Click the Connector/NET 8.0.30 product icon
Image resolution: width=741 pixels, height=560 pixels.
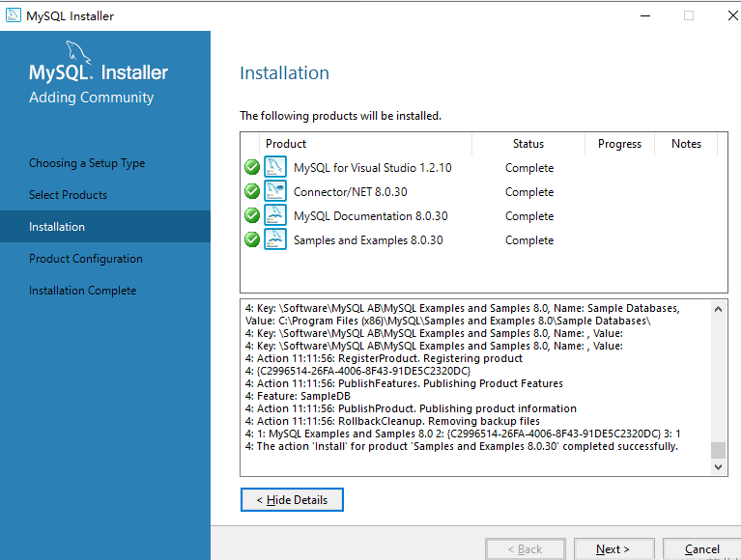[x=275, y=191]
